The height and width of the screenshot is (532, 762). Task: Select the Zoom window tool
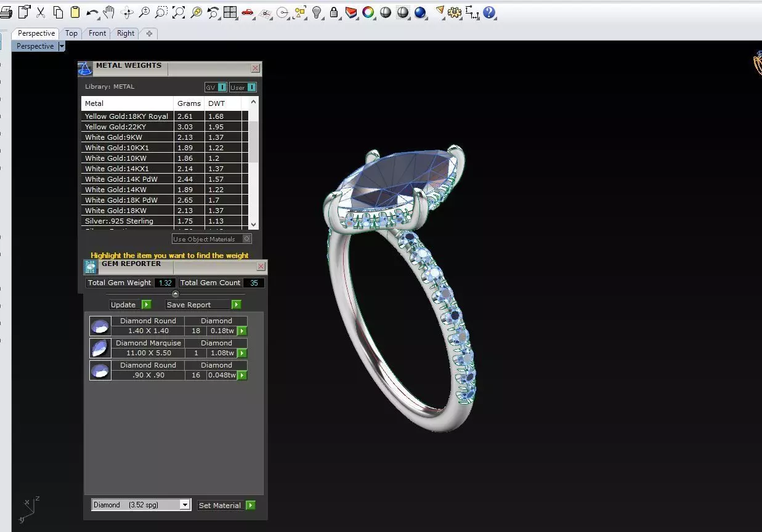click(161, 12)
